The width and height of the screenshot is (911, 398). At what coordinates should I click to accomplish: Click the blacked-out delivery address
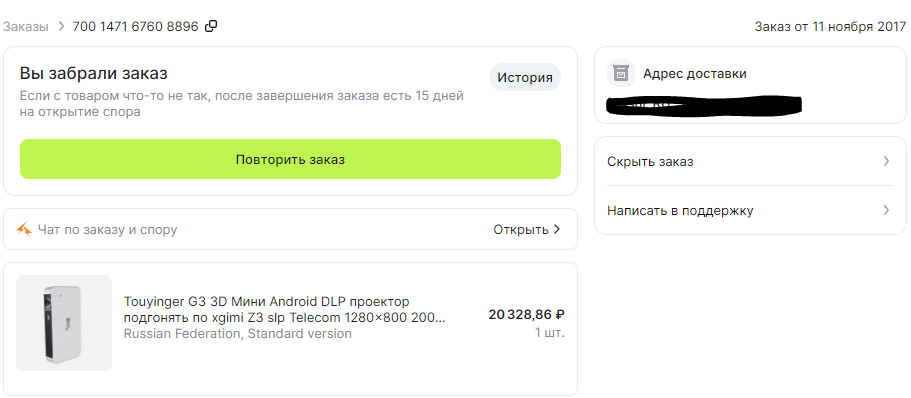coord(704,105)
